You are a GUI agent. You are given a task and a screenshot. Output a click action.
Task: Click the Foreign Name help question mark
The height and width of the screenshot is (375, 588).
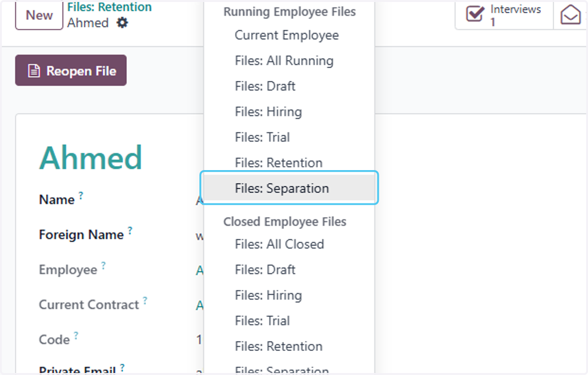[130, 231]
